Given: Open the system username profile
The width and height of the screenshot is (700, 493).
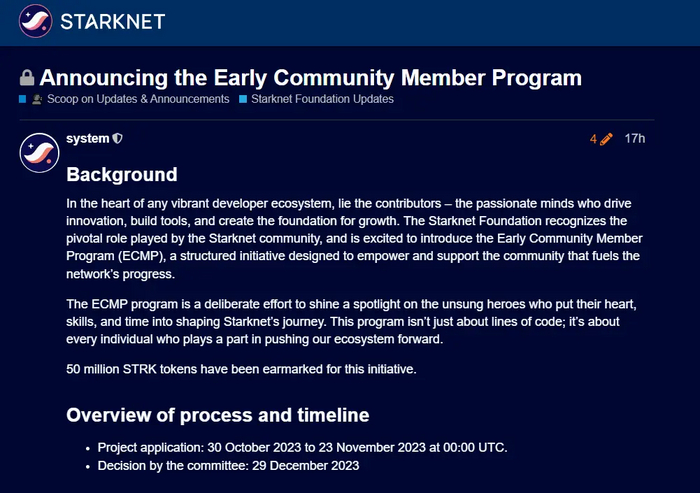Looking at the screenshot, I should pyautogui.click(x=87, y=139).
